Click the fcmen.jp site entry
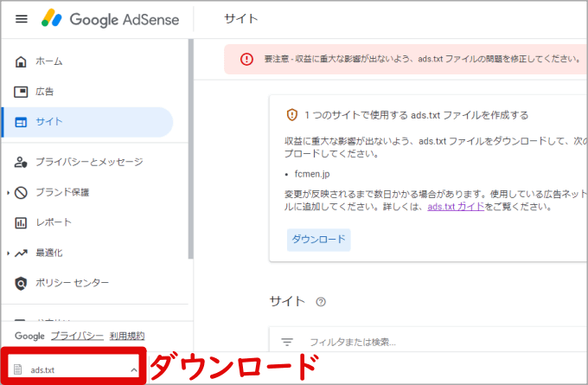This screenshot has height=385, width=588. tap(312, 174)
